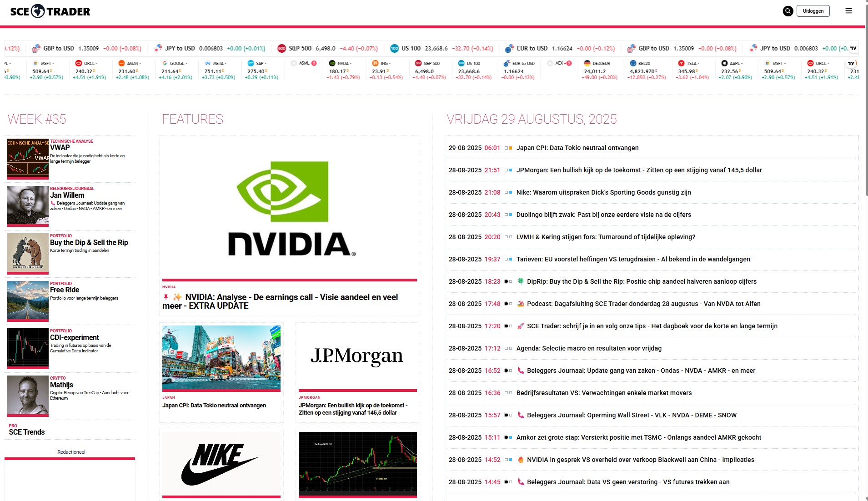The image size is (868, 501).
Task: Click the Mathijs portrait thumbnail
Action: tap(28, 395)
